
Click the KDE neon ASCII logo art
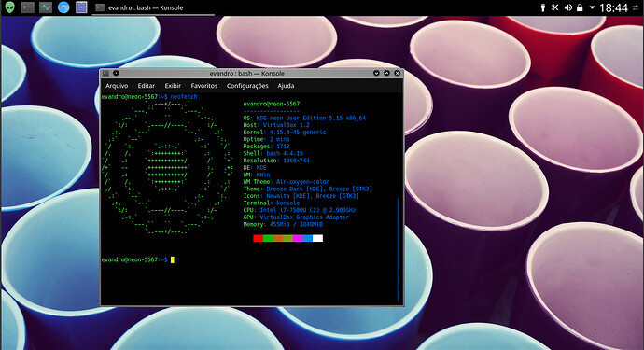(x=168, y=168)
